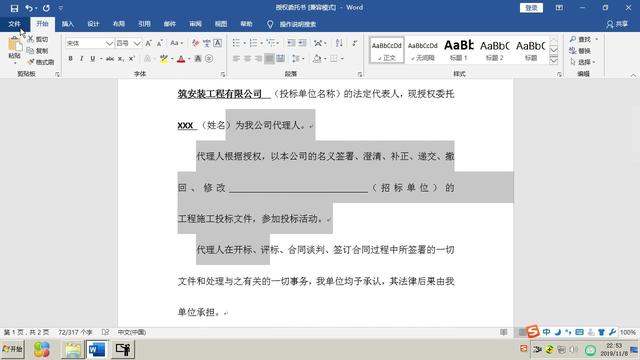640x360 pixels.
Task: Click the ribbon display options icon
Action: [x=559, y=8]
